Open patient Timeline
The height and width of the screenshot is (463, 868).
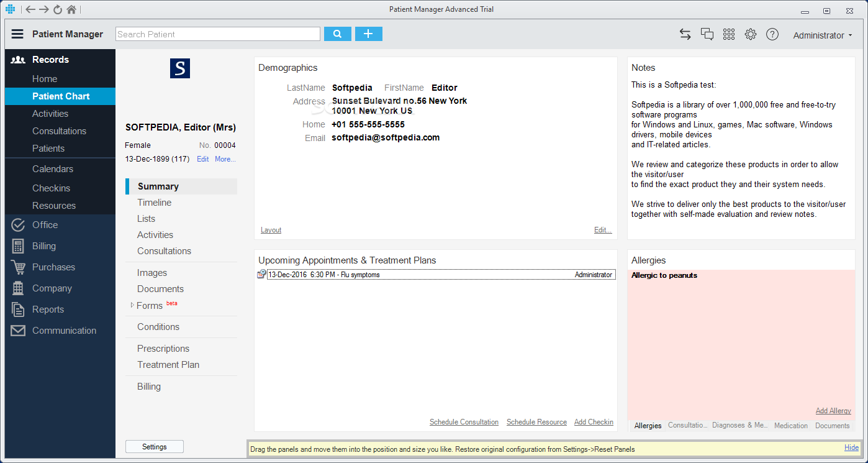155,203
